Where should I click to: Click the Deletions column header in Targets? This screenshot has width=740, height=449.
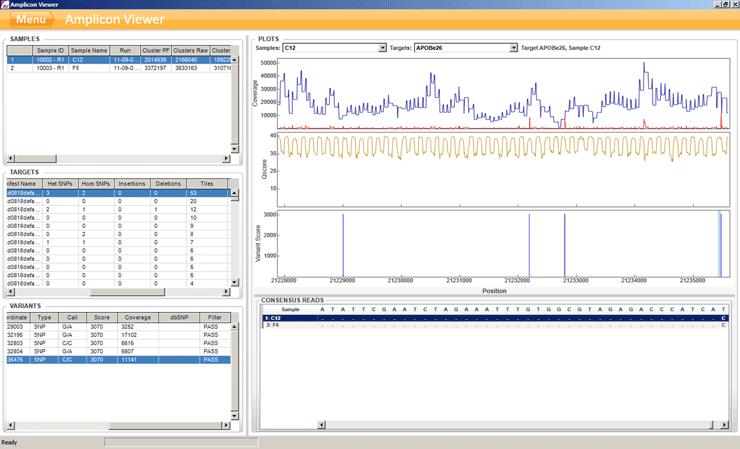pos(169,184)
